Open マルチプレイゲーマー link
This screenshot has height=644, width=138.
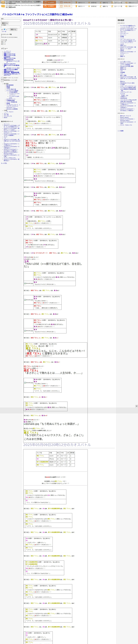tap(126, 92)
